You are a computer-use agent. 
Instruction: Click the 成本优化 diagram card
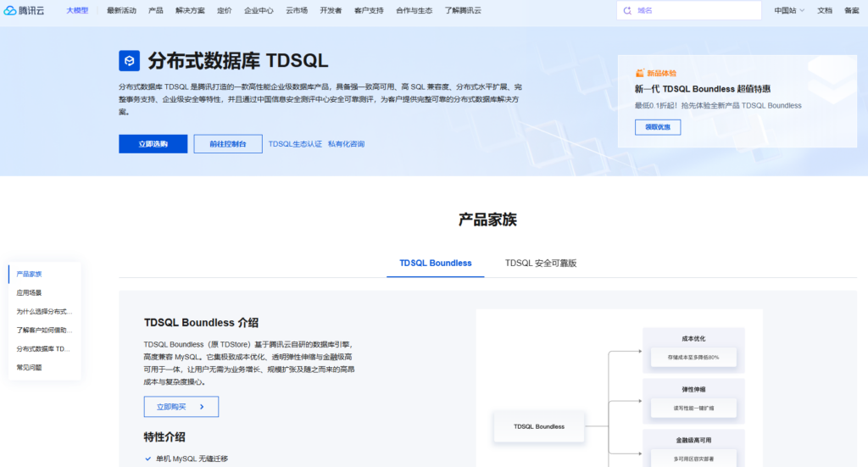point(693,350)
